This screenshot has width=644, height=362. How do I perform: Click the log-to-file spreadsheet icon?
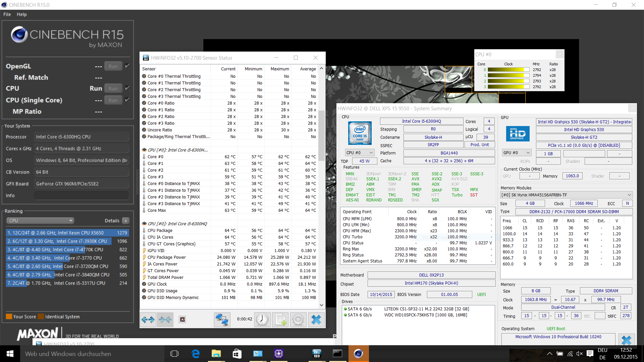click(280, 320)
